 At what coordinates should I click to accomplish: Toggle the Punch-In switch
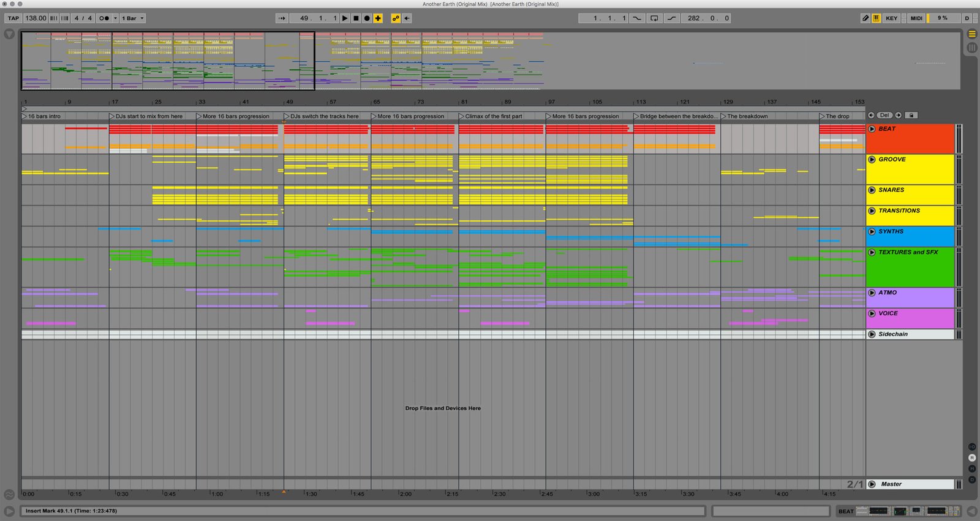point(637,18)
